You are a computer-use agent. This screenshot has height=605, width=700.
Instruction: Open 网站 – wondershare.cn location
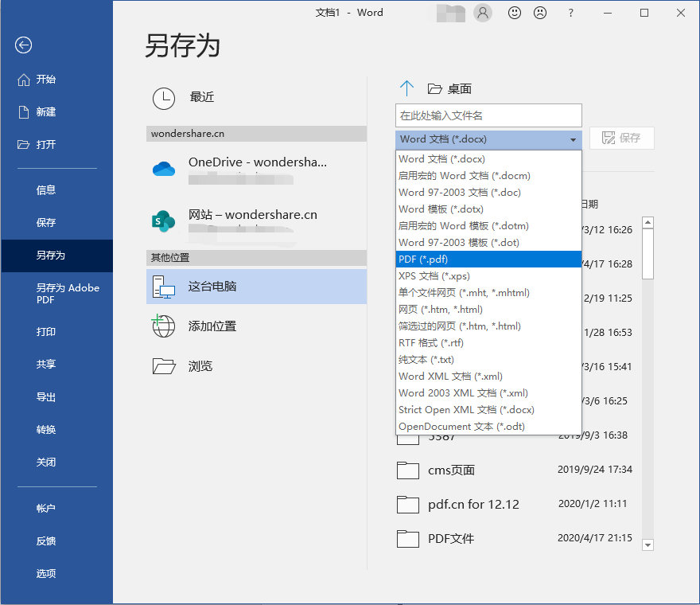(x=257, y=221)
